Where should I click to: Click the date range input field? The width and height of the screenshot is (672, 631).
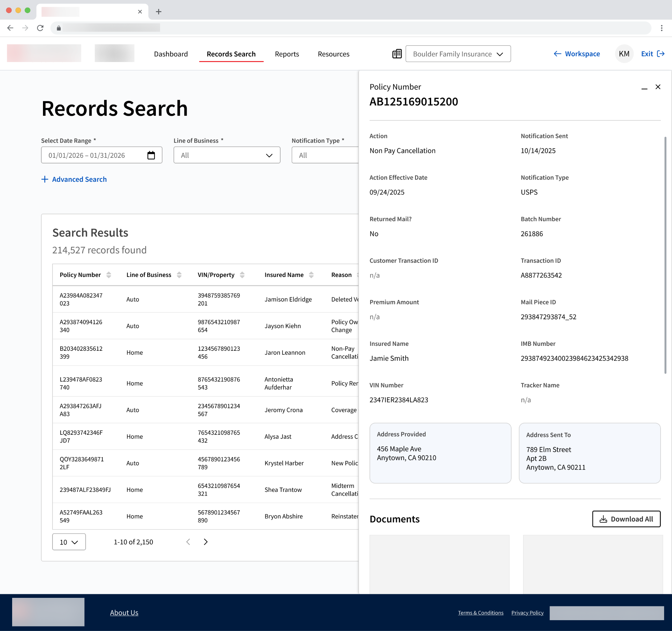pos(102,155)
